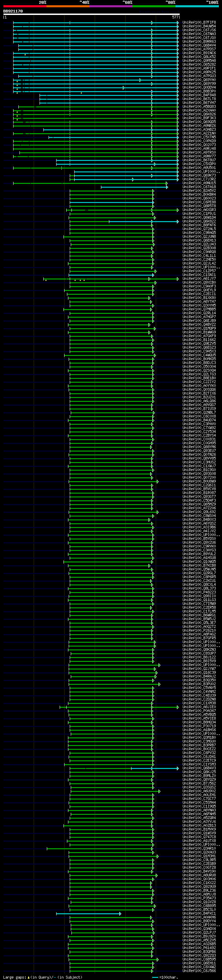222x980 pixels.
Task: Open hit UniRef100_B9F3K3
Action: pos(199,118)
